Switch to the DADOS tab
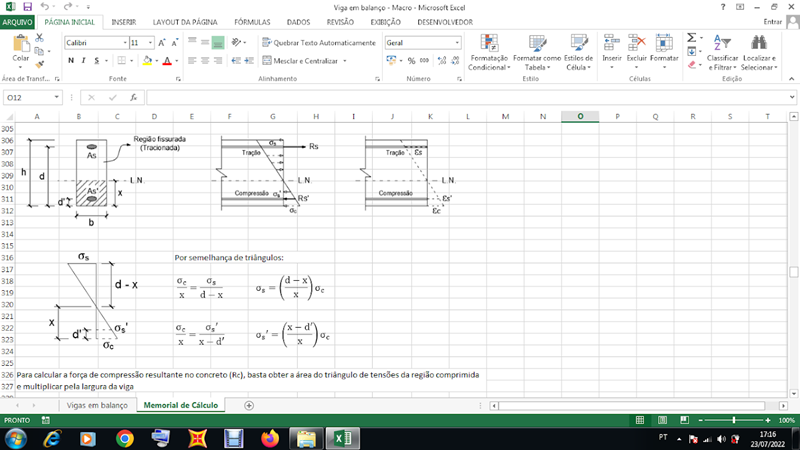Viewport: 800px width, 450px height. click(x=298, y=22)
